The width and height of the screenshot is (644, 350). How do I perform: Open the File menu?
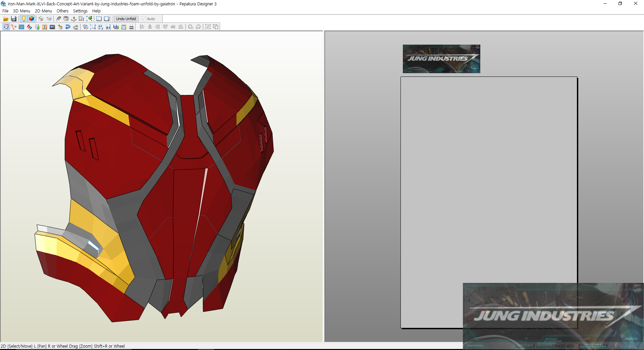pos(5,11)
